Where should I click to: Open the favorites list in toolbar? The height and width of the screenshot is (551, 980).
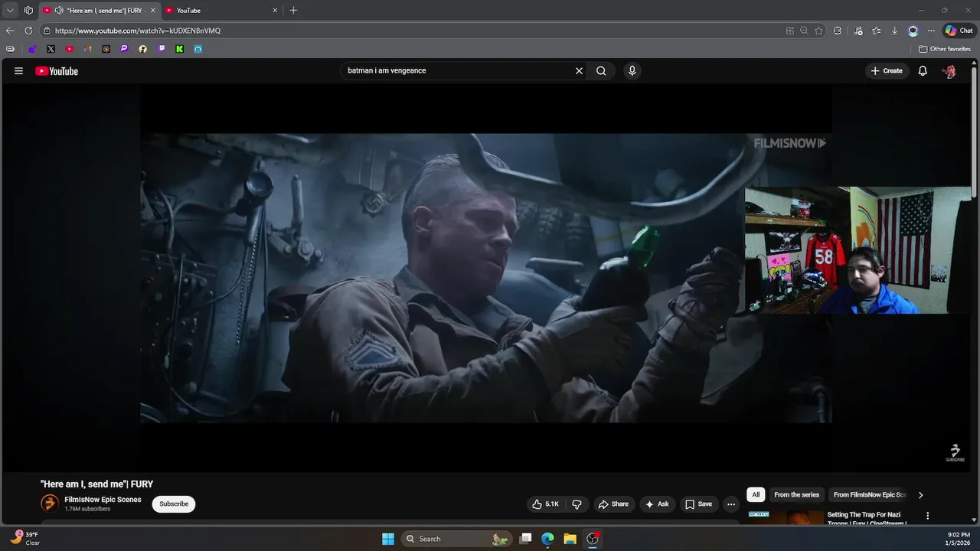click(x=876, y=31)
